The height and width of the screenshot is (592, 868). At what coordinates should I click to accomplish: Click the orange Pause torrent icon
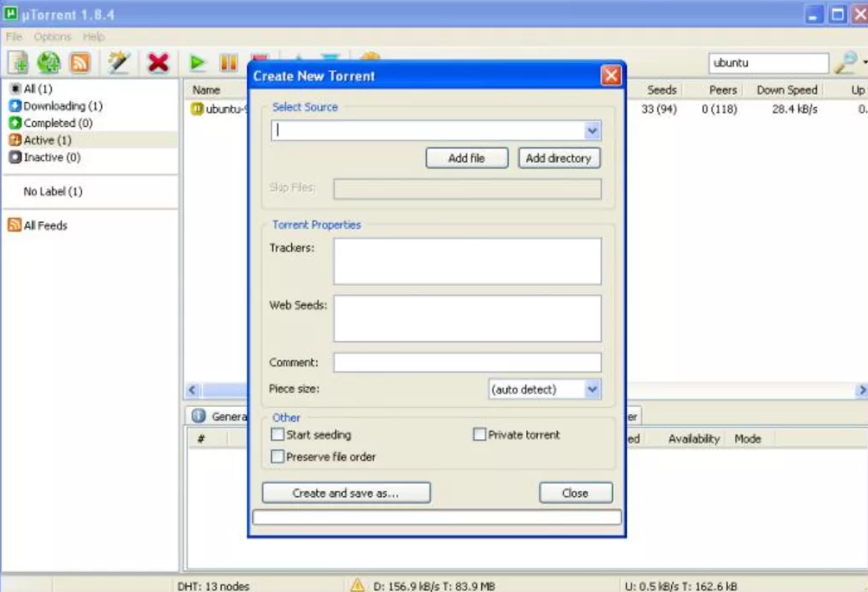coord(229,62)
